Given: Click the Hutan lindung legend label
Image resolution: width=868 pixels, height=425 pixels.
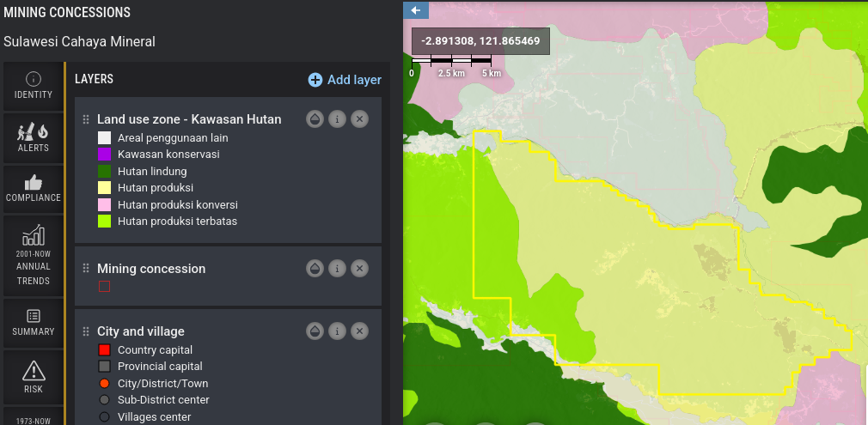Looking at the screenshot, I should [152, 172].
